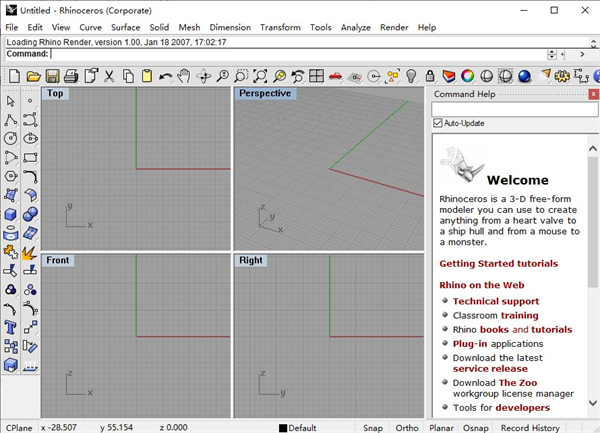Click the black Default layer swatch
This screenshot has height=433, width=600.
[283, 428]
